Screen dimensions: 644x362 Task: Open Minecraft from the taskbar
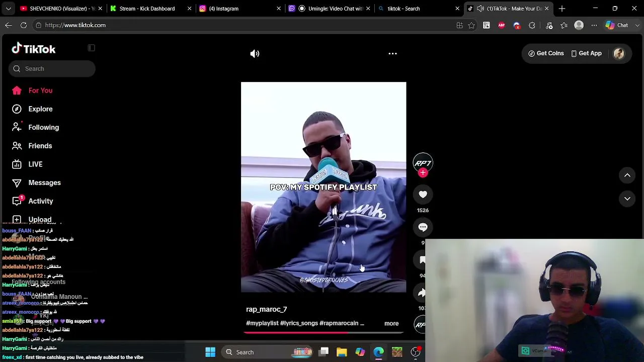tap(397, 352)
